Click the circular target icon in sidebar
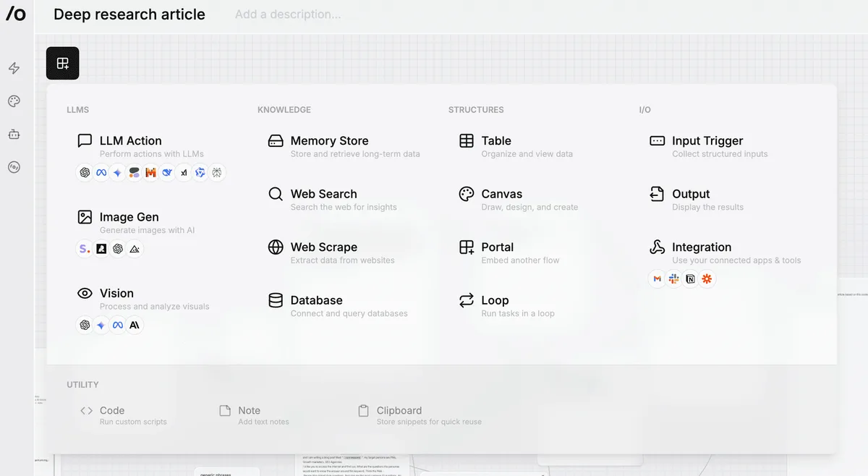The width and height of the screenshot is (868, 476). (x=14, y=167)
